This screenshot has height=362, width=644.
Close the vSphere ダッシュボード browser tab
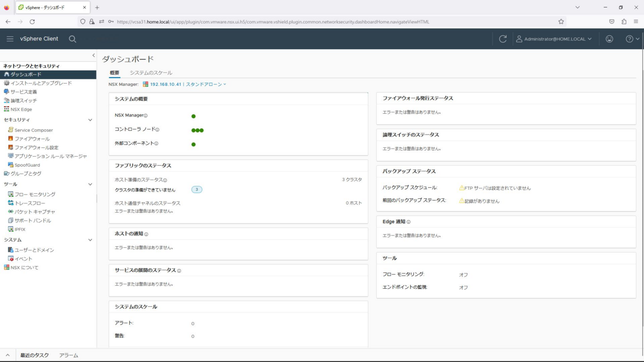click(84, 8)
